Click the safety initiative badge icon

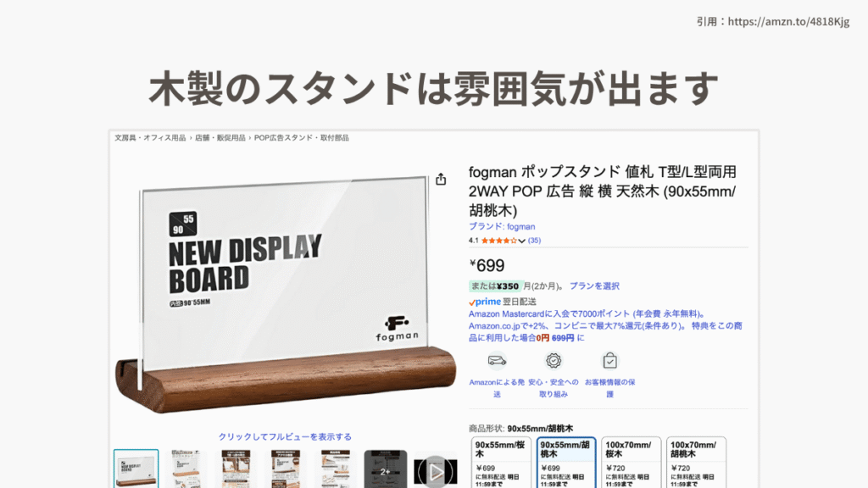[553, 361]
